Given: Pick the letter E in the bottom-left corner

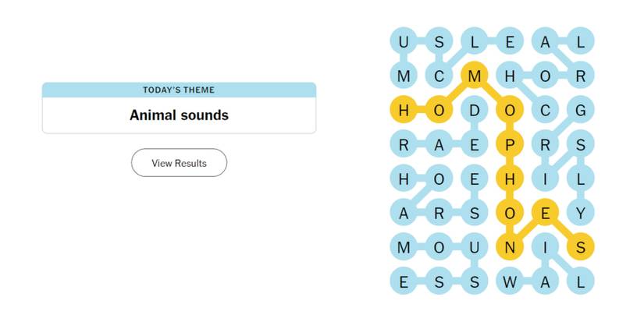Looking at the screenshot, I should 404,281.
